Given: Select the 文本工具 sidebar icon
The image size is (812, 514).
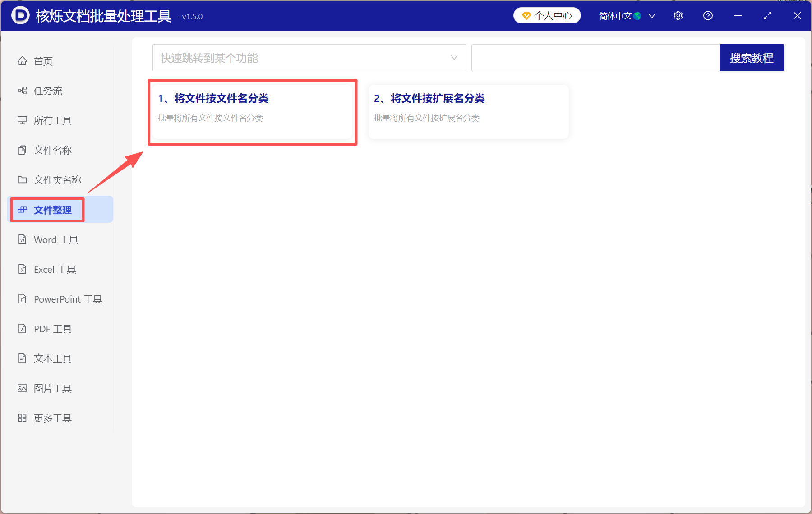Looking at the screenshot, I should point(23,358).
